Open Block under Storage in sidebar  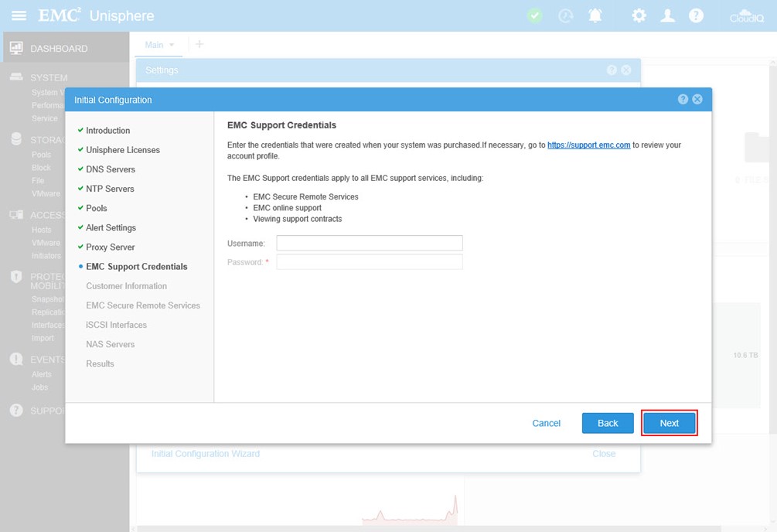(41, 168)
